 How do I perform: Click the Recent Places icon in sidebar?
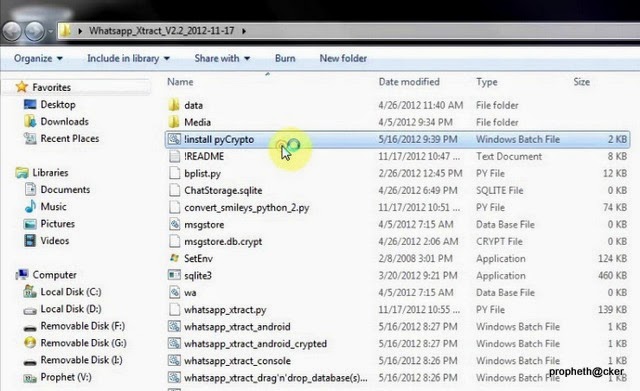30,138
